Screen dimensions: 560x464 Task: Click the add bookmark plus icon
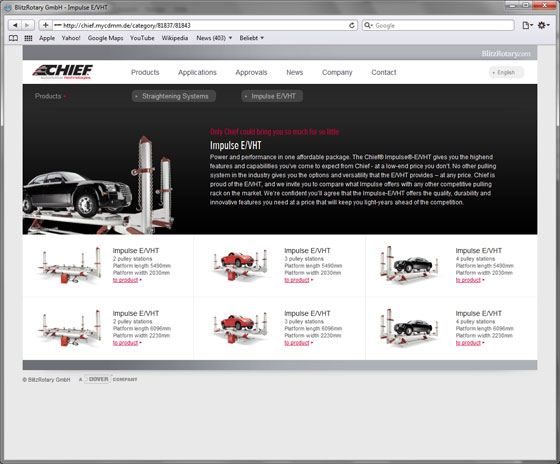point(45,25)
